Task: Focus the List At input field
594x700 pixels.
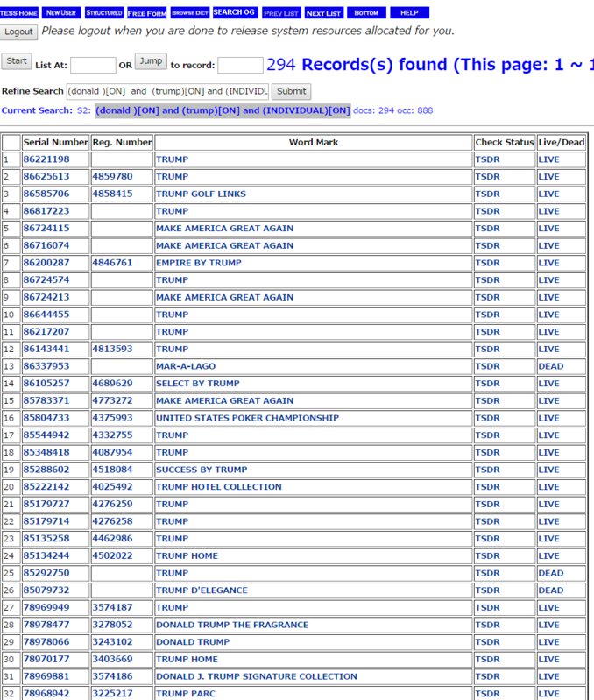Action: pyautogui.click(x=93, y=65)
